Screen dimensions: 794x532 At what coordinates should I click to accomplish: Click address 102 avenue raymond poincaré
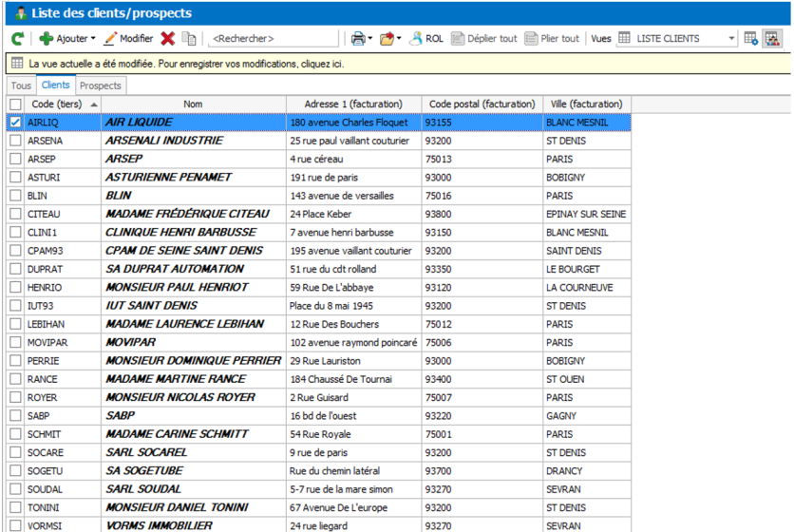(353, 342)
